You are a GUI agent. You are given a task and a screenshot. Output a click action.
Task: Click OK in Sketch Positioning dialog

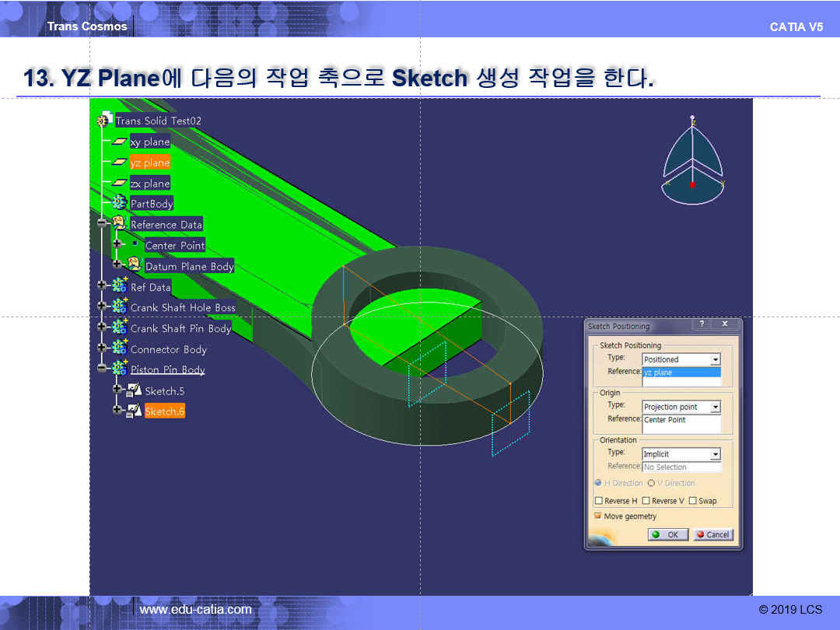667,534
